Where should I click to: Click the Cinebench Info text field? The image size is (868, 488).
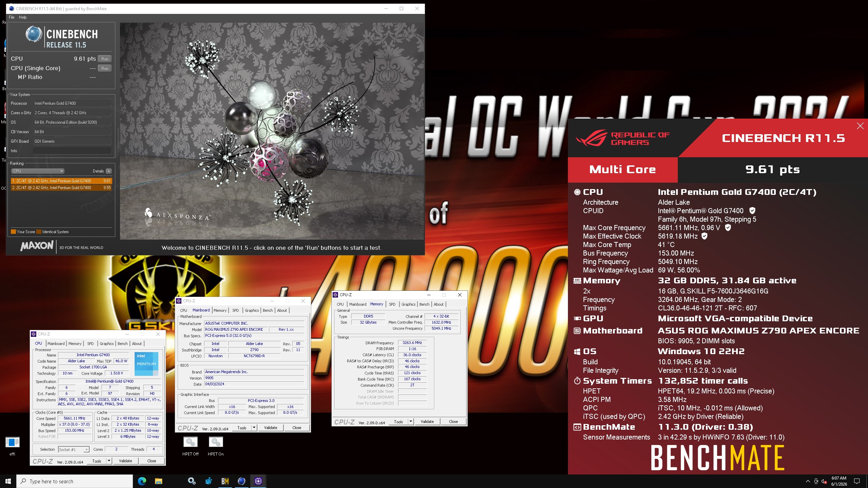(x=72, y=151)
